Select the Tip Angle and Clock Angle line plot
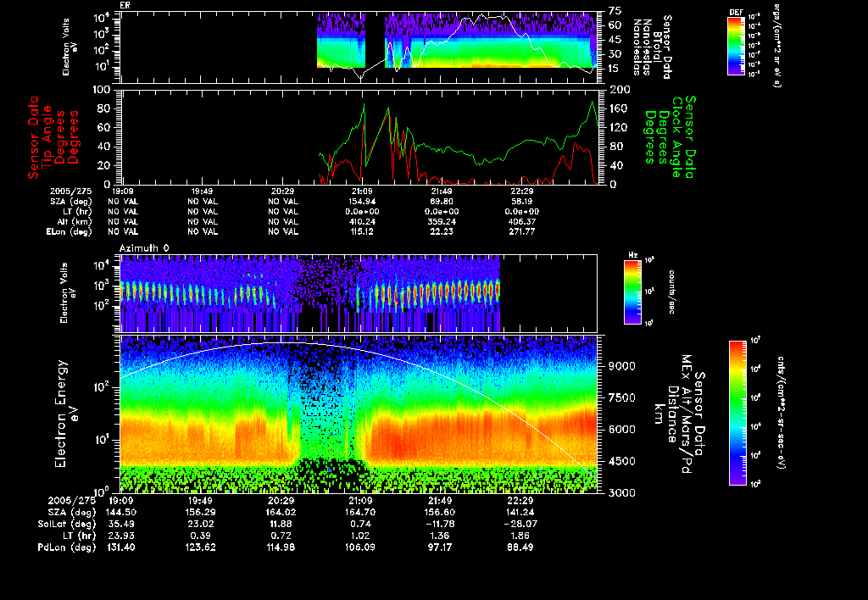This screenshot has height=600, width=868. point(359,136)
